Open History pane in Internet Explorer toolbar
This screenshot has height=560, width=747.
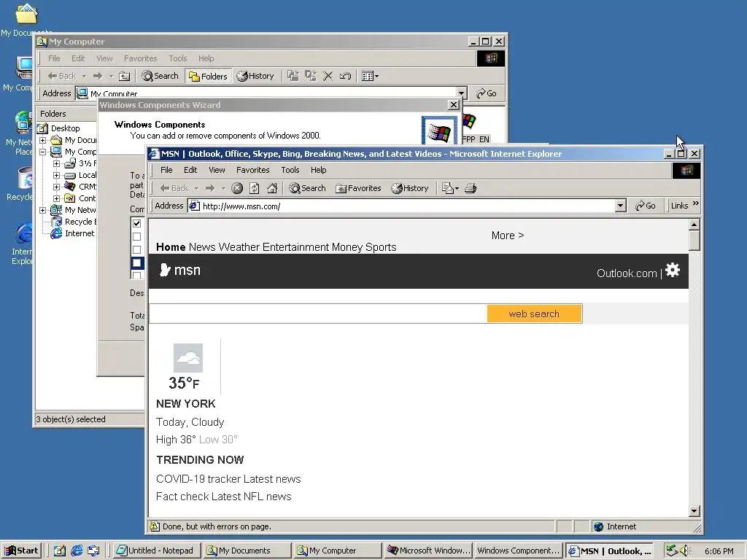click(x=410, y=188)
